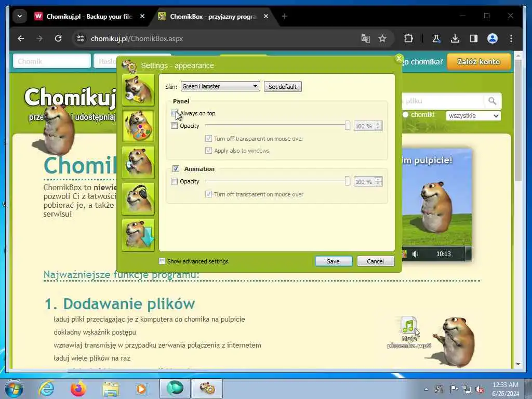Click the 'Załóż konto' button
Image resolution: width=532 pixels, height=399 pixels.
coord(478,62)
